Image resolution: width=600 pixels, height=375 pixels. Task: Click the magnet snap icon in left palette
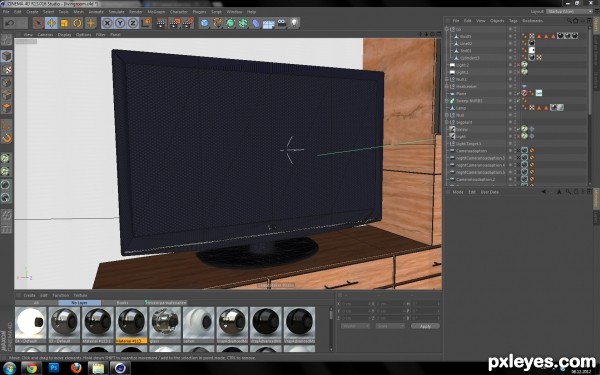click(7, 138)
